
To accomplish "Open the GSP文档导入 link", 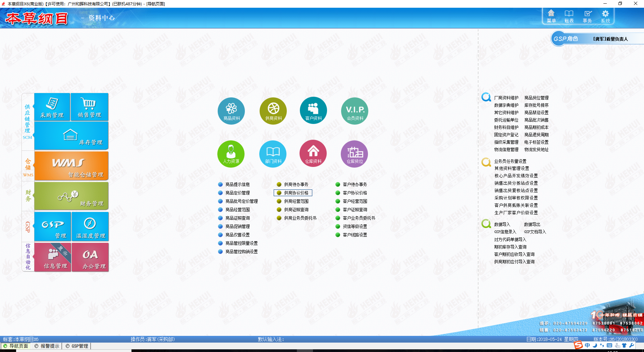I will (x=535, y=232).
